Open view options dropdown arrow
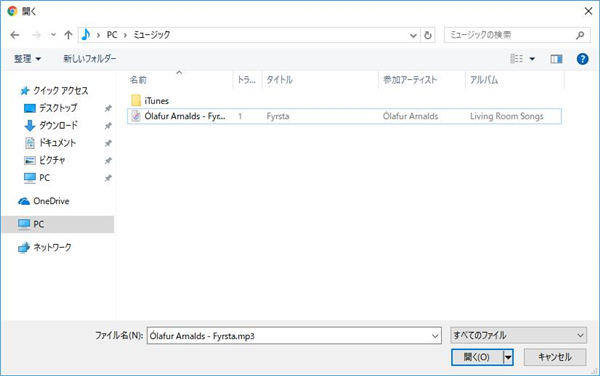Screen dimensions: 600x376 pyautogui.click(x=532, y=59)
